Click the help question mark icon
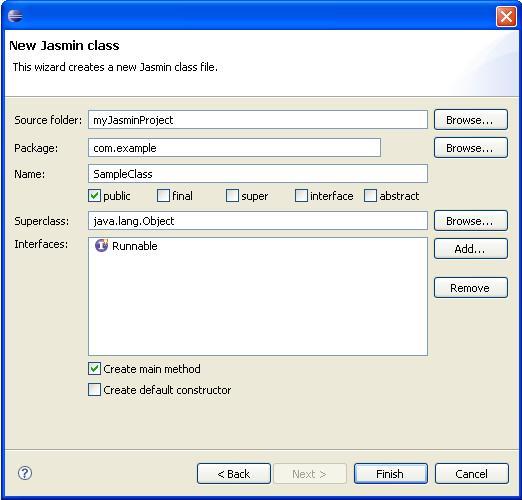The image size is (522, 500). point(25,473)
